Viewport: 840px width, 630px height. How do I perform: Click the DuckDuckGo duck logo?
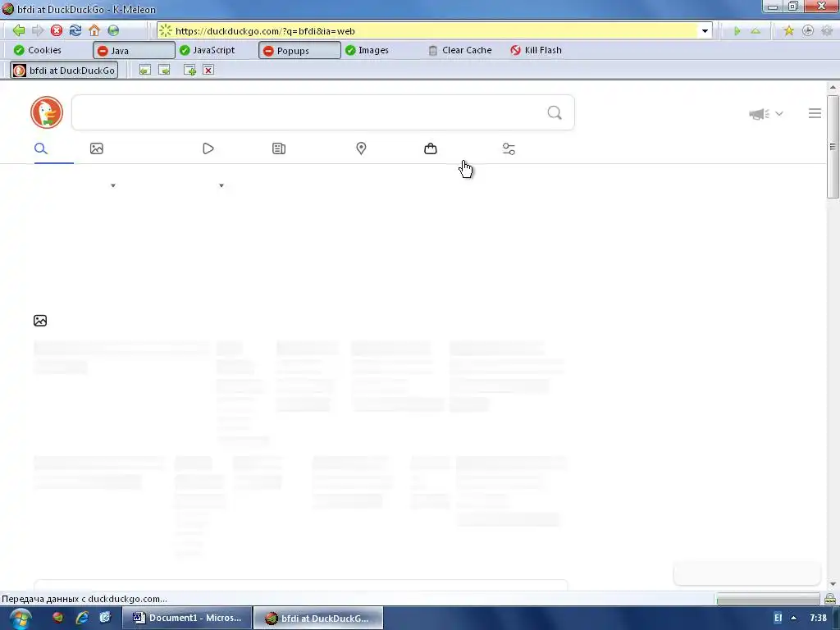47,112
